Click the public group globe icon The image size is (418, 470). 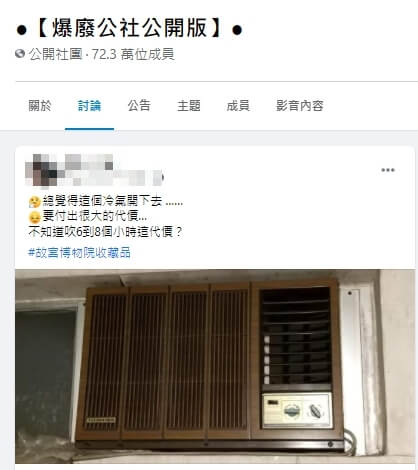(20, 54)
